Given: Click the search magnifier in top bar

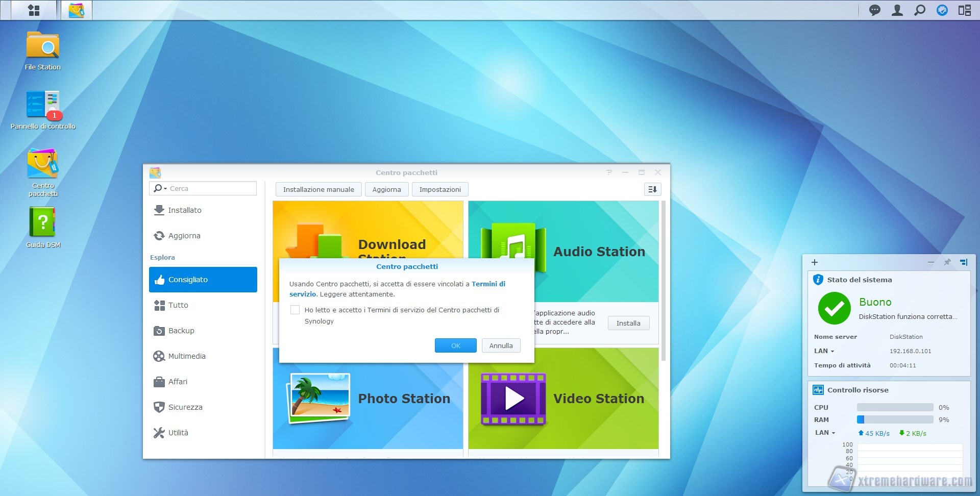Looking at the screenshot, I should [919, 10].
